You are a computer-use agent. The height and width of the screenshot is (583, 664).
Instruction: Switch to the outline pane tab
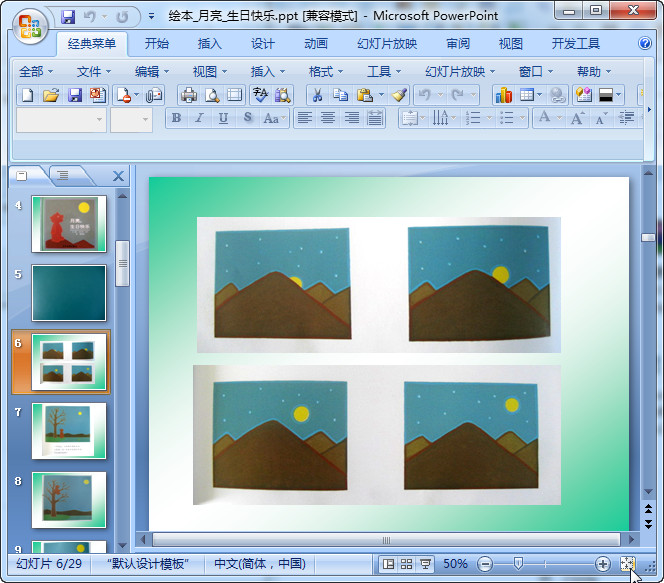[x=63, y=175]
